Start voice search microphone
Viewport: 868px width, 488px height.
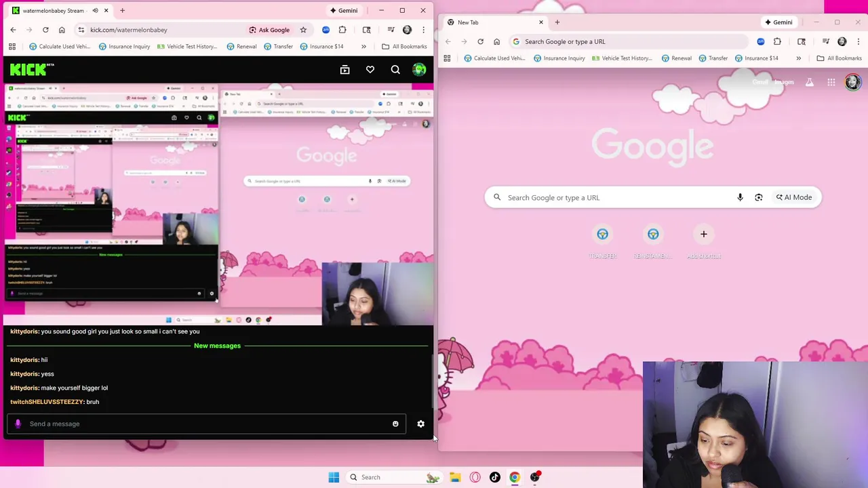(740, 197)
